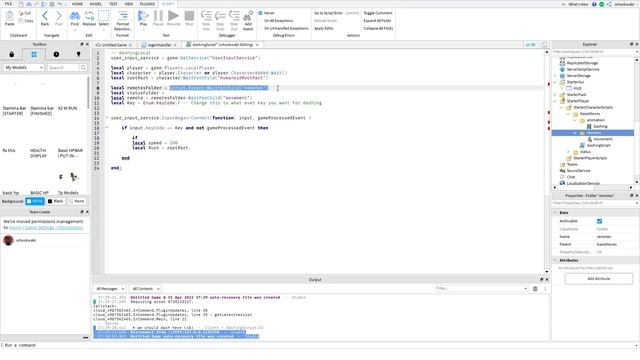The height and width of the screenshot is (360, 640).
Task: Click the Pause icon in Test group
Action: pyautogui.click(x=158, y=16)
